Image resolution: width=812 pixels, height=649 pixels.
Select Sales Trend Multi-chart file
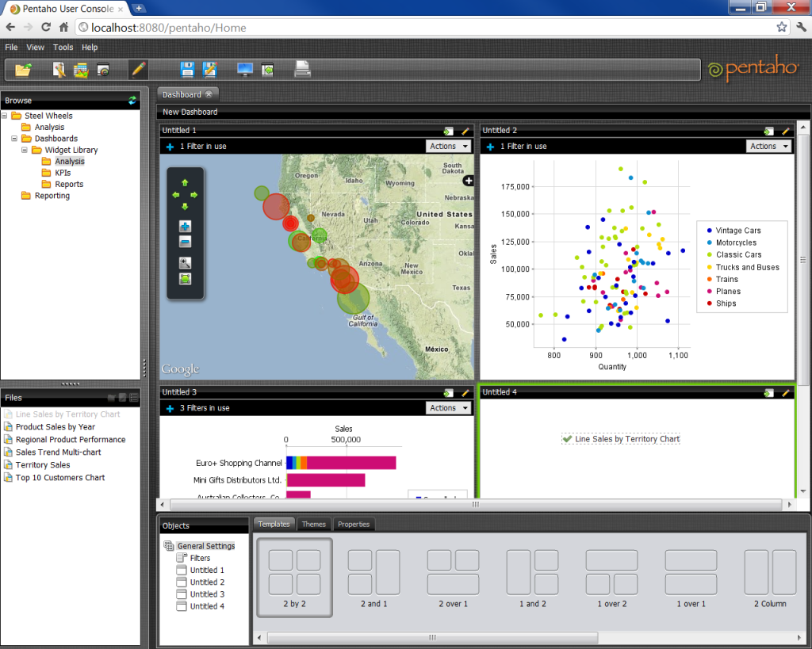pos(58,452)
